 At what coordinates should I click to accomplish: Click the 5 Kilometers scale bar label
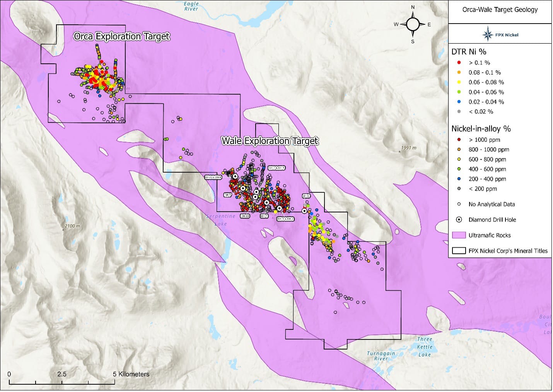(x=131, y=374)
